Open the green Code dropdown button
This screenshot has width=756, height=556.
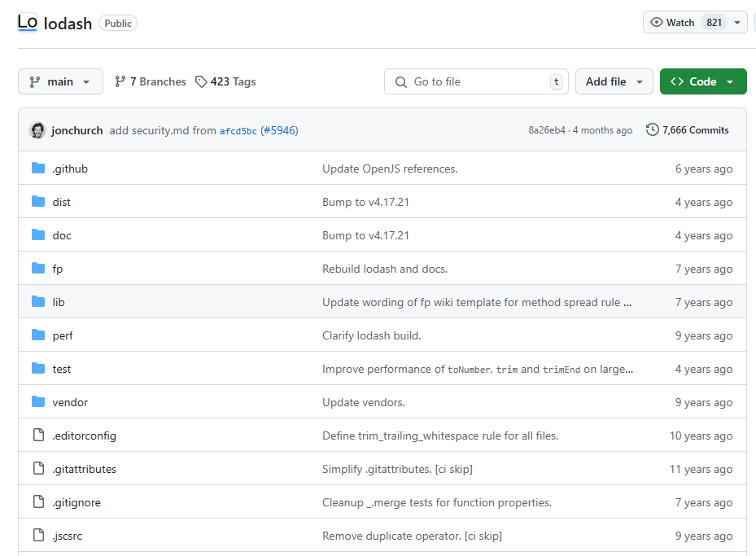(x=702, y=81)
